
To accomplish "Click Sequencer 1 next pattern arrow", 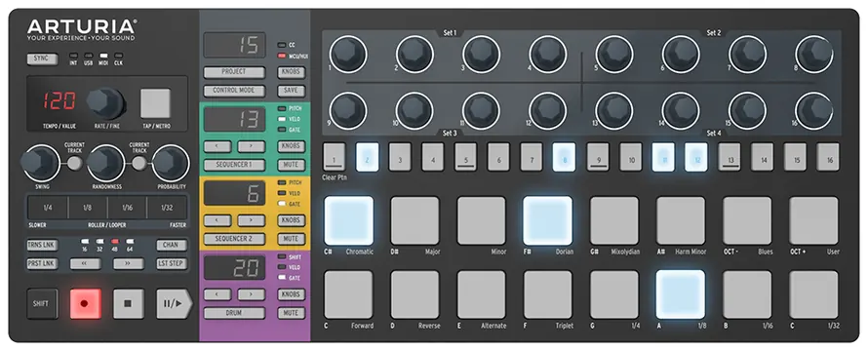I will pyautogui.click(x=252, y=146).
